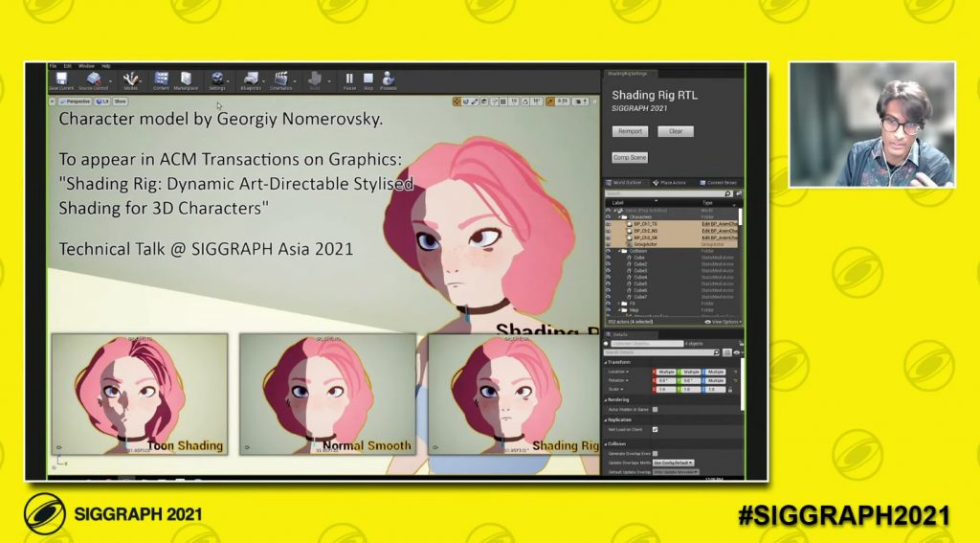Click the details property matrix grid icon
The height and width of the screenshot is (543, 980).
tap(727, 352)
